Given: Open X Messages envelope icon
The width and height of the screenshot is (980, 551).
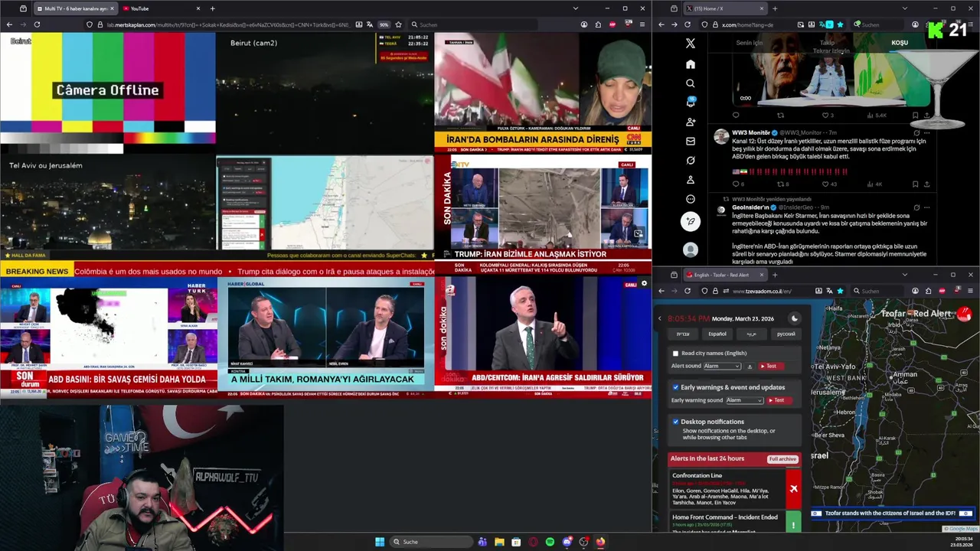Looking at the screenshot, I should (690, 141).
